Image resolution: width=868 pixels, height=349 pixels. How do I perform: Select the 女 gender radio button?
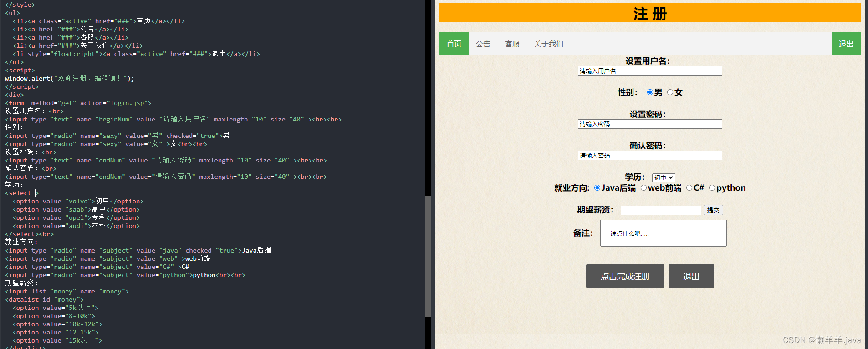[x=670, y=92]
